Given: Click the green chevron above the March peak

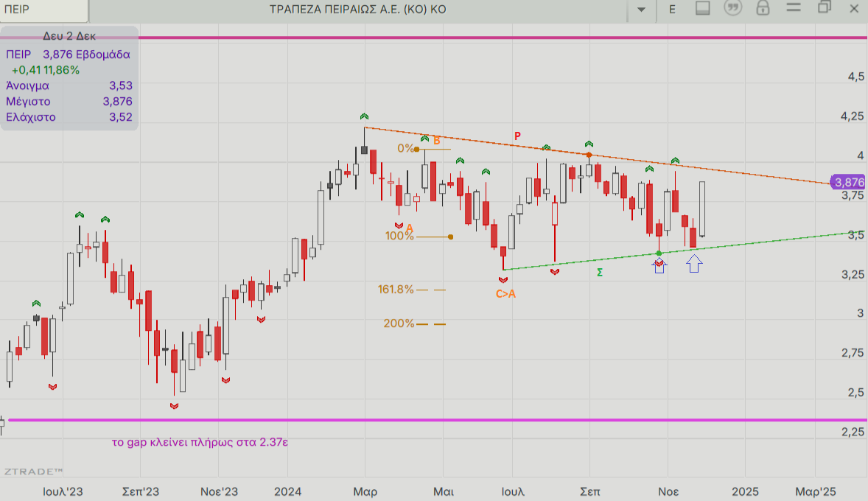Looking at the screenshot, I should click(x=364, y=116).
